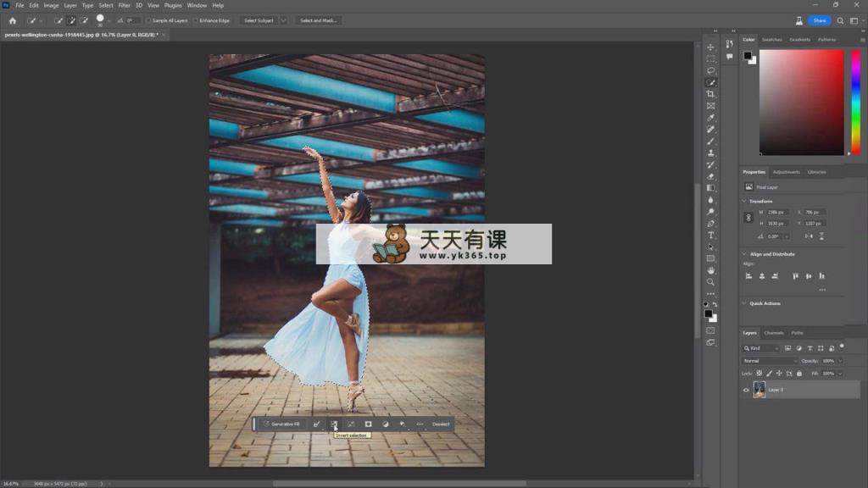Open the brush size picker dropdown
The image size is (868, 488).
[108, 20]
